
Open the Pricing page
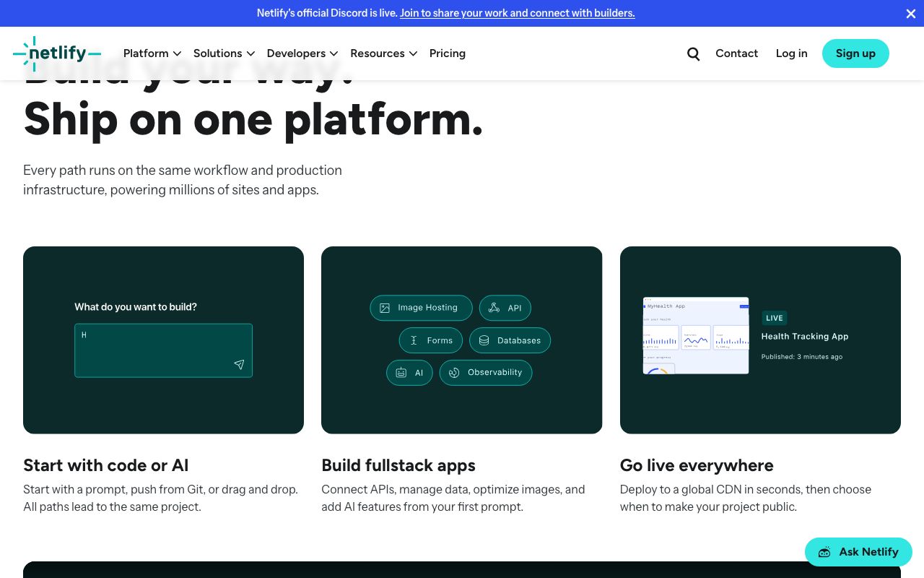coord(448,53)
